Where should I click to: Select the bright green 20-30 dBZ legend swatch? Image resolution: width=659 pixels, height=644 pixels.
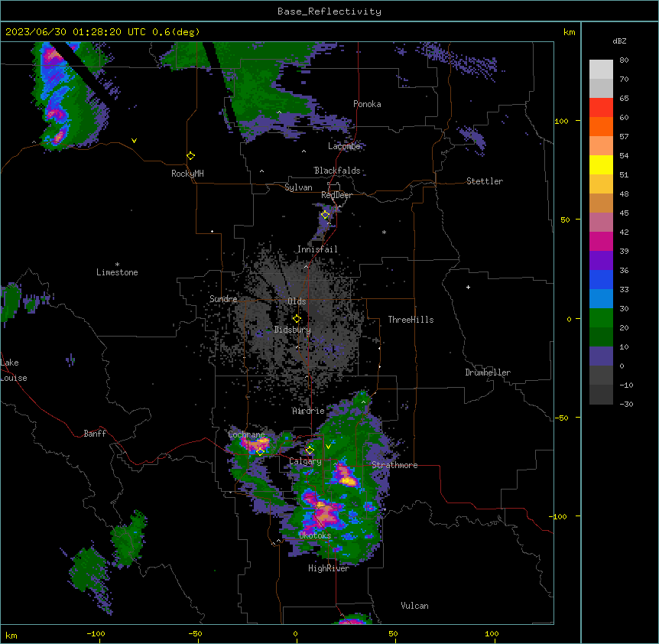click(601, 318)
